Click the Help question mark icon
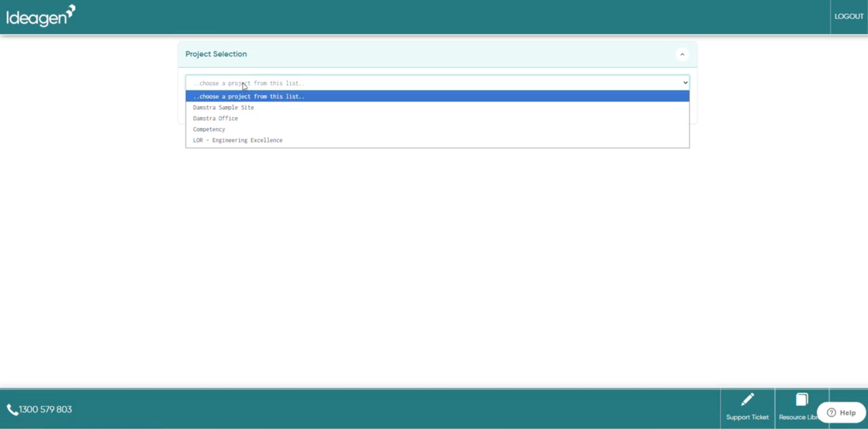Screen dimensions: 868x429 [x=831, y=412]
